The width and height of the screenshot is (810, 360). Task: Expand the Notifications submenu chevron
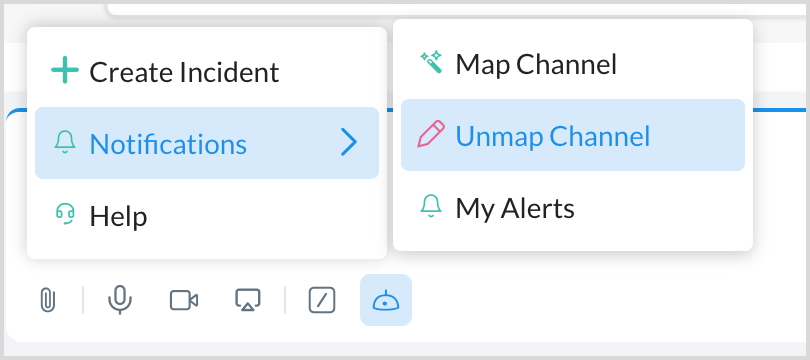point(349,143)
